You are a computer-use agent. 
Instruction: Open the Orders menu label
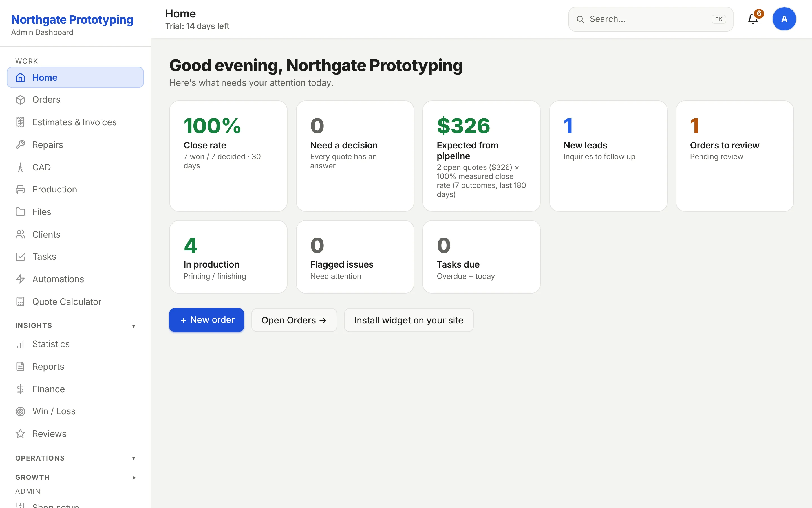46,100
